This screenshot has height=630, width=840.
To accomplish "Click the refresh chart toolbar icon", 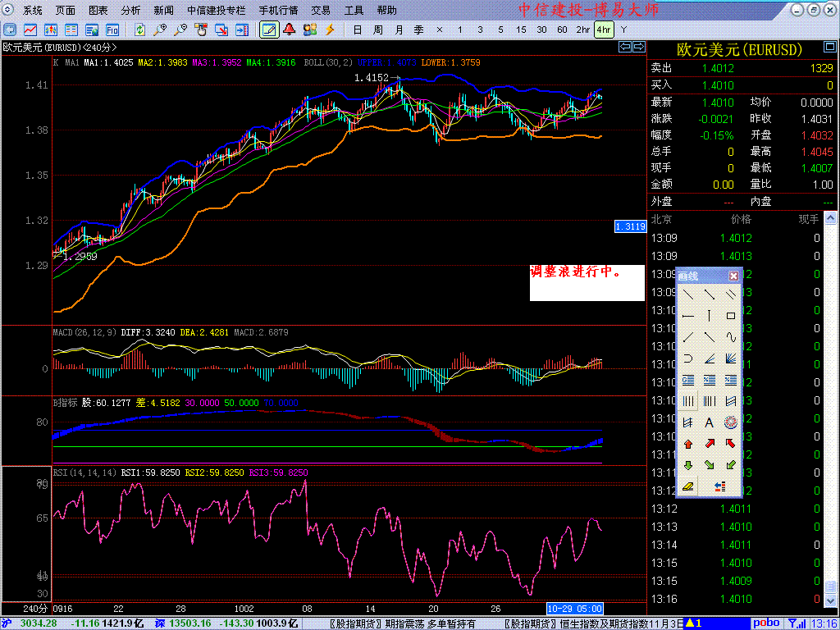I will [x=139, y=30].
